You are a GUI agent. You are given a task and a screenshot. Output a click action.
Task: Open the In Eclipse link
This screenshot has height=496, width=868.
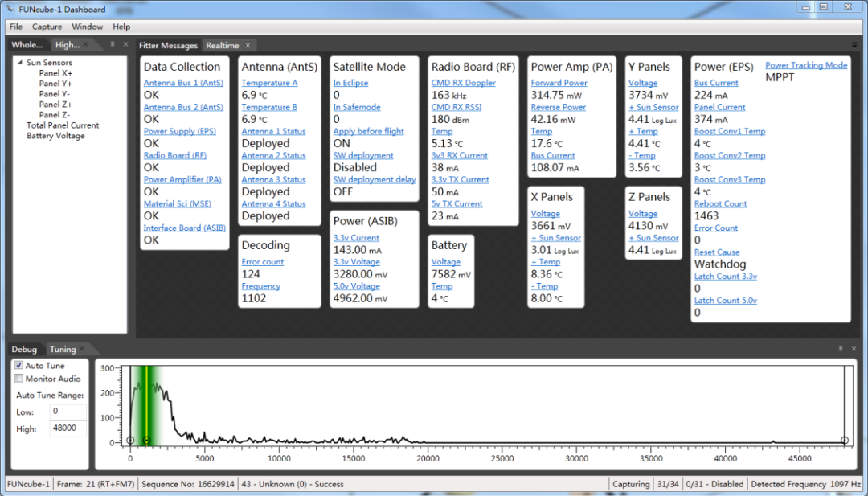350,83
